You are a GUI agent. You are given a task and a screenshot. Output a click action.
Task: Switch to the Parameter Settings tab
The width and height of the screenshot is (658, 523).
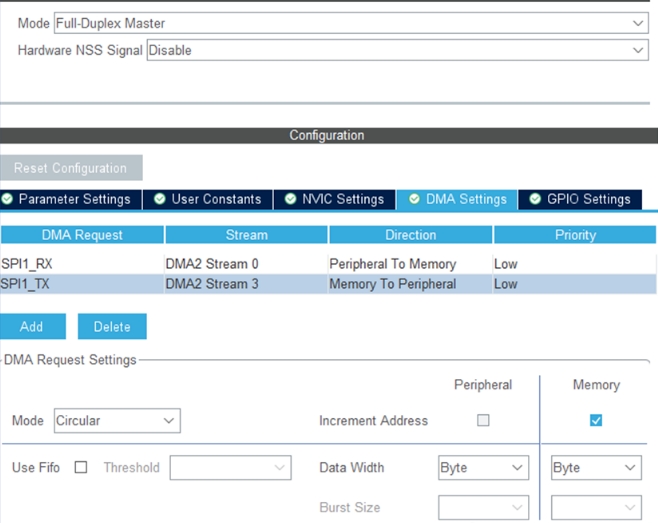tap(70, 199)
